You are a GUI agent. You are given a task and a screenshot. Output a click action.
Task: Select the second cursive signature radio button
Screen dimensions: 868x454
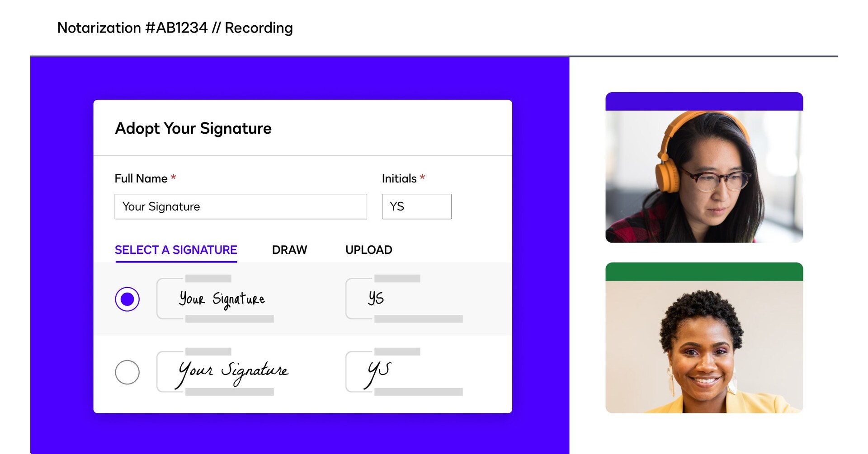[x=127, y=372]
